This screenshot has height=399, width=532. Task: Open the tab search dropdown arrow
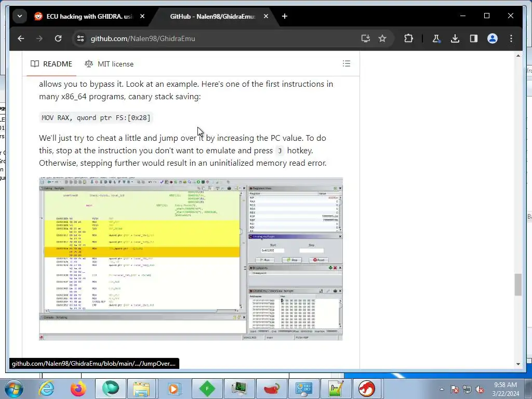pyautogui.click(x=20, y=16)
